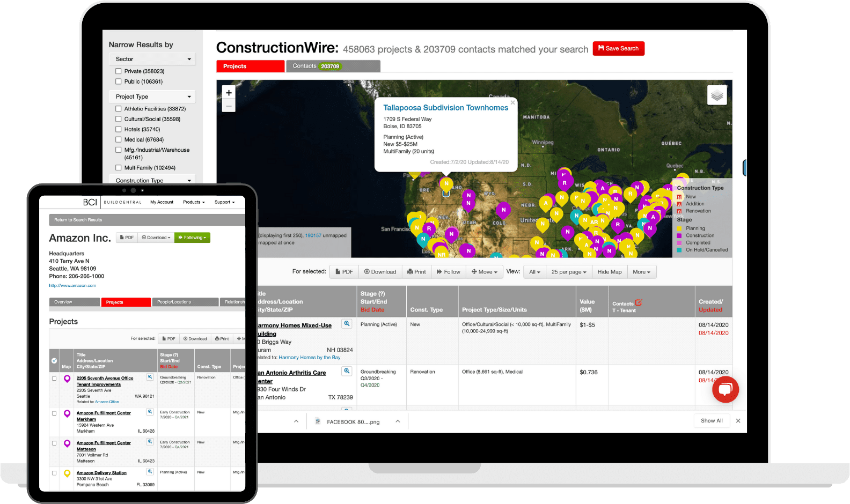Viewport: 850px width, 504px height.
Task: Open the 25 per page dropdown
Action: (569, 272)
